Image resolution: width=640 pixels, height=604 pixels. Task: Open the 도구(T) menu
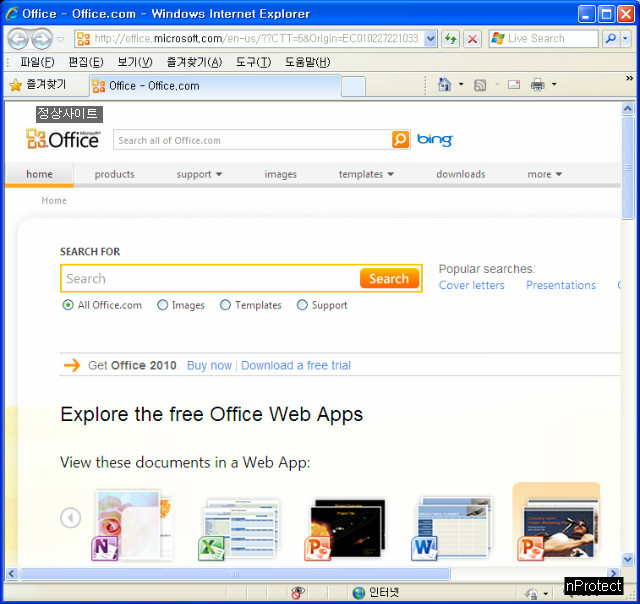click(x=253, y=62)
